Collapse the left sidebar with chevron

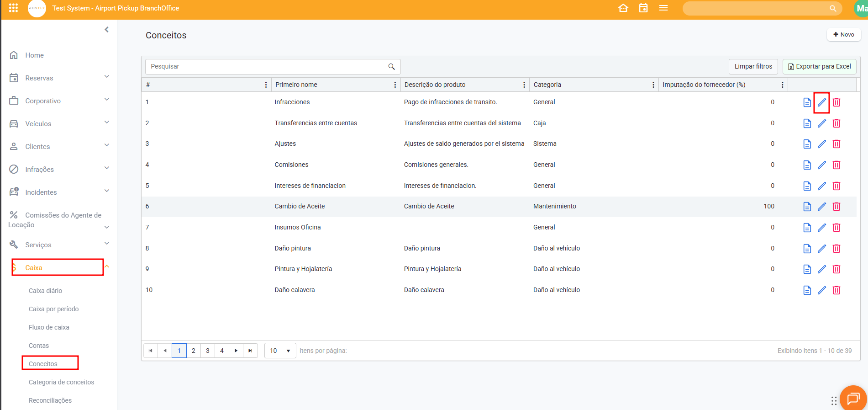(x=106, y=30)
